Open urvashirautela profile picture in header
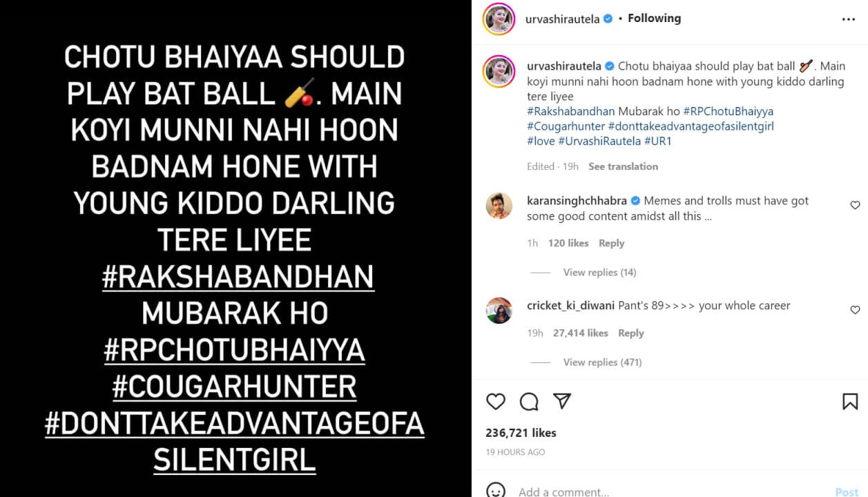 tap(499, 19)
